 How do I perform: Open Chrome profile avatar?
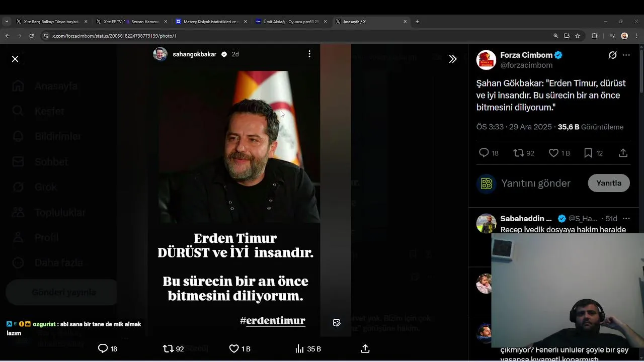coord(624,36)
